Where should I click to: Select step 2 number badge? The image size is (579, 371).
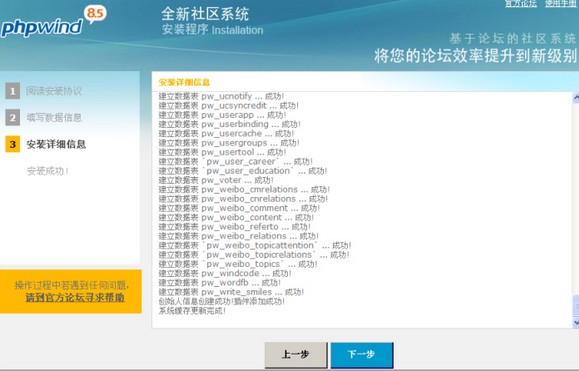pos(13,118)
